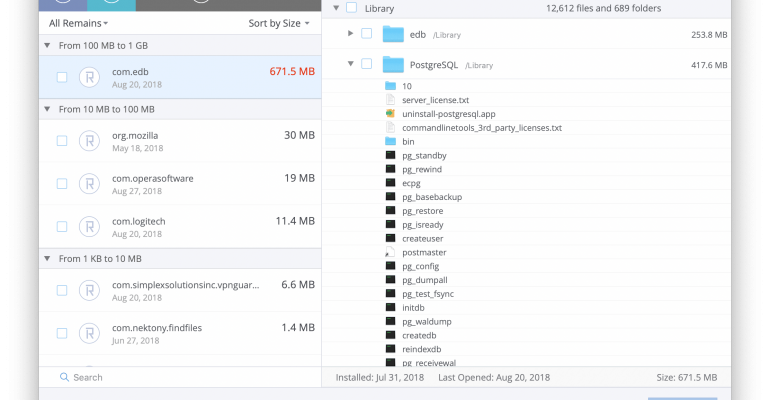The height and width of the screenshot is (400, 770).
Task: Select the postmaster file entry
Action: point(424,253)
